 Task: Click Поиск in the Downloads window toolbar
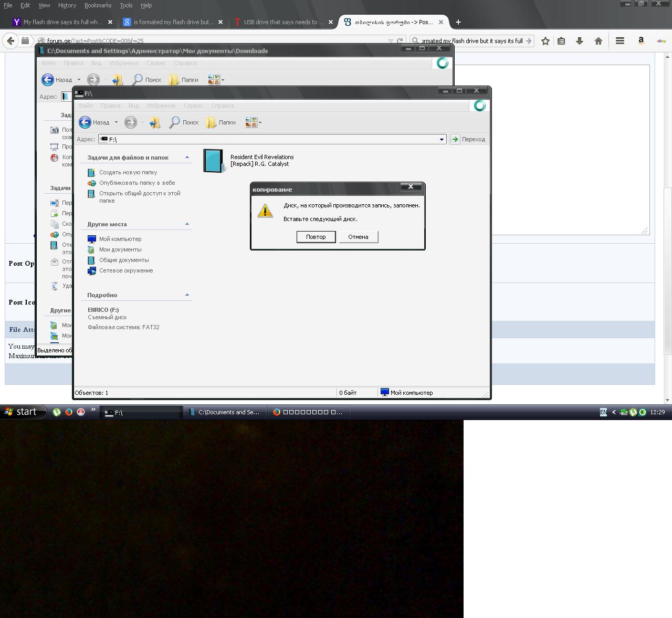pyautogui.click(x=146, y=80)
